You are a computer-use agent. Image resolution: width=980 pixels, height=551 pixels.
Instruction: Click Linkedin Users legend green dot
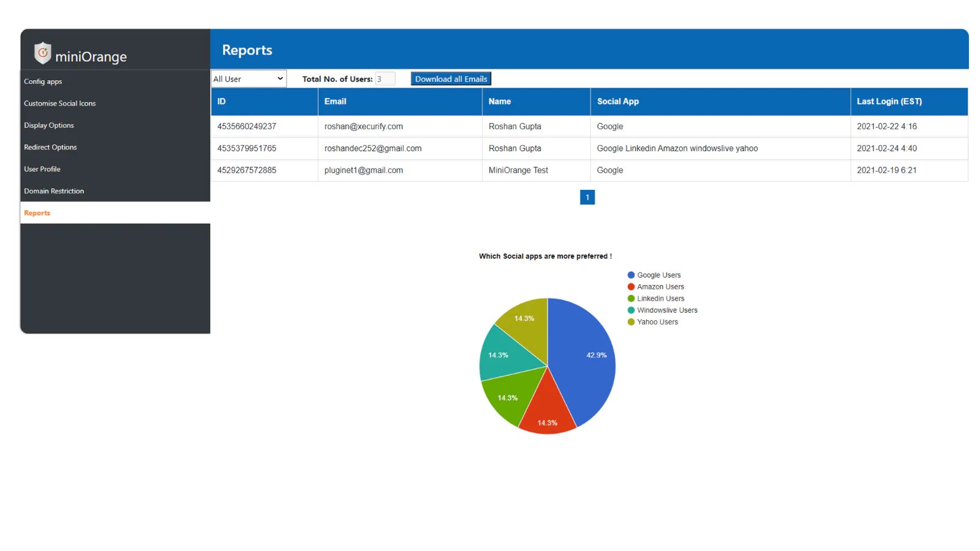pyautogui.click(x=631, y=299)
